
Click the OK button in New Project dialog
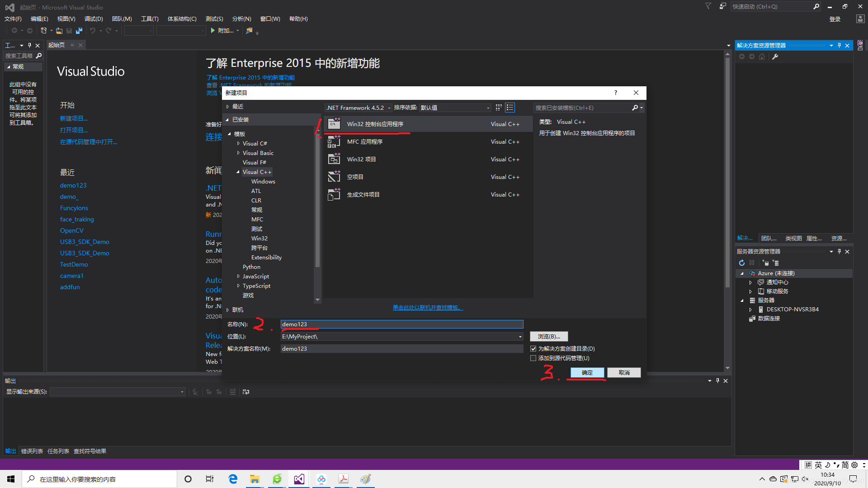(587, 372)
